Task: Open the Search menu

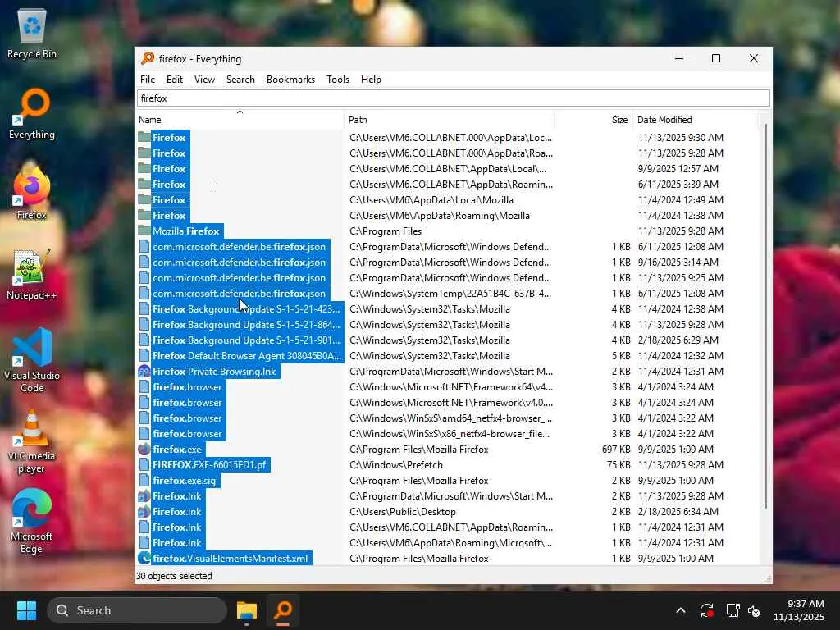Action: pyautogui.click(x=240, y=80)
